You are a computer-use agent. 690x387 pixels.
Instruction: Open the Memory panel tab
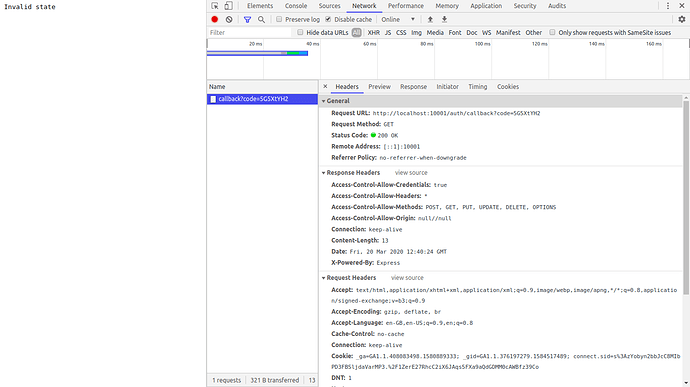(447, 6)
